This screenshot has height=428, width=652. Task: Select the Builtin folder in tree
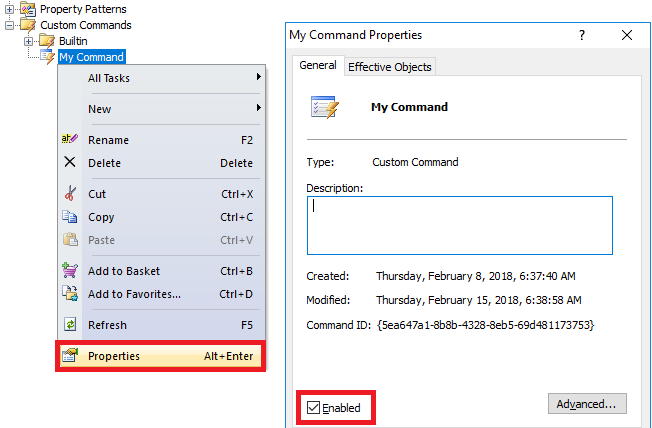(72, 41)
